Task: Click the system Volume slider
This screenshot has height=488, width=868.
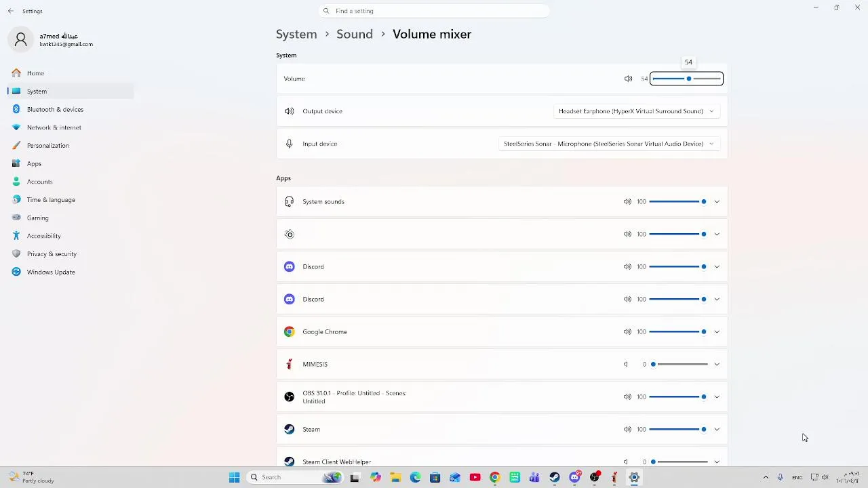Action: [x=687, y=79]
